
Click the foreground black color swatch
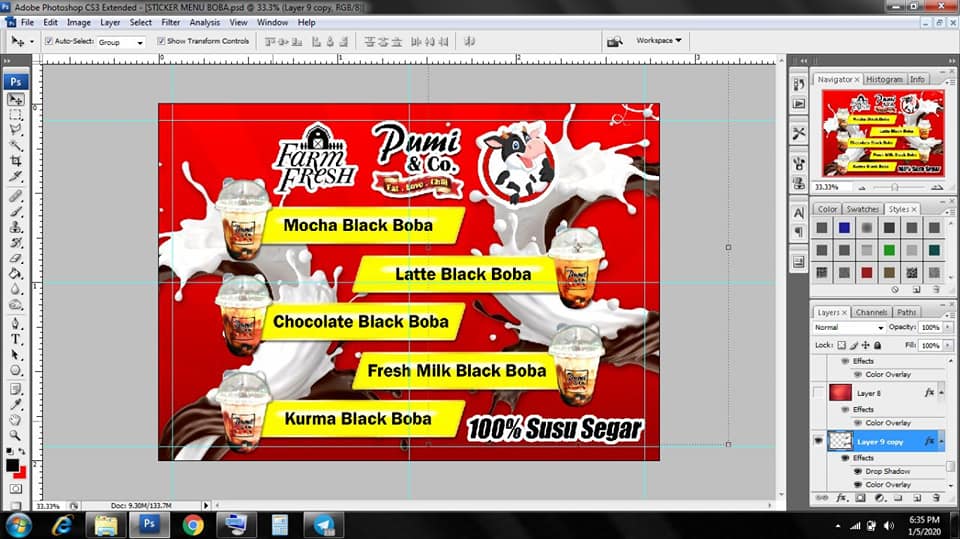[12, 465]
